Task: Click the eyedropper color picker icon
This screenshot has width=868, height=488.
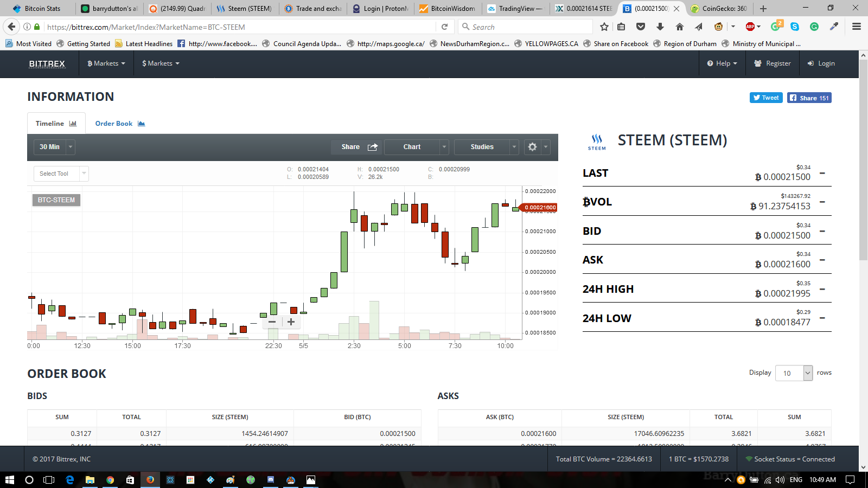Action: click(834, 27)
